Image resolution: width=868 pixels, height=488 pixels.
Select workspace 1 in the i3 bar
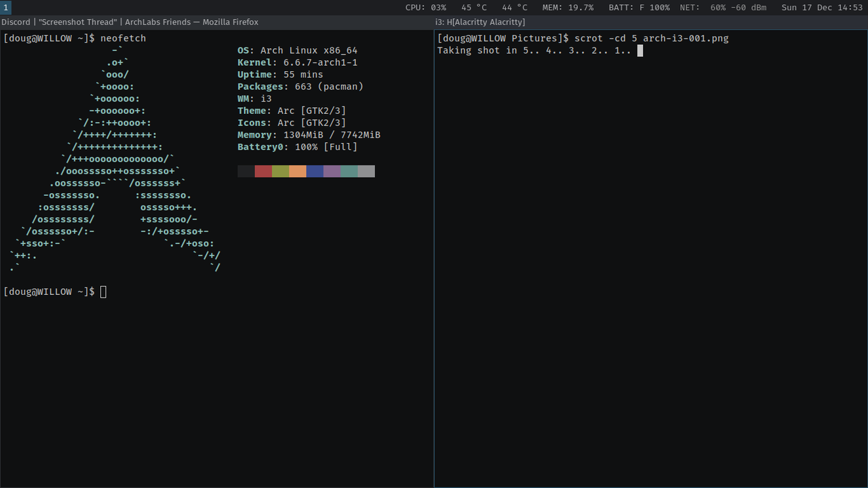point(5,7)
